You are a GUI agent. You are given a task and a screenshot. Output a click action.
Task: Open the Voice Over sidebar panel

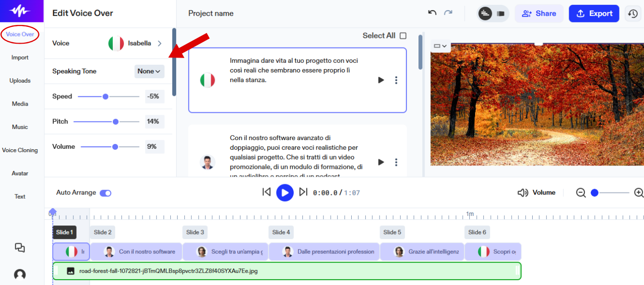19,35
